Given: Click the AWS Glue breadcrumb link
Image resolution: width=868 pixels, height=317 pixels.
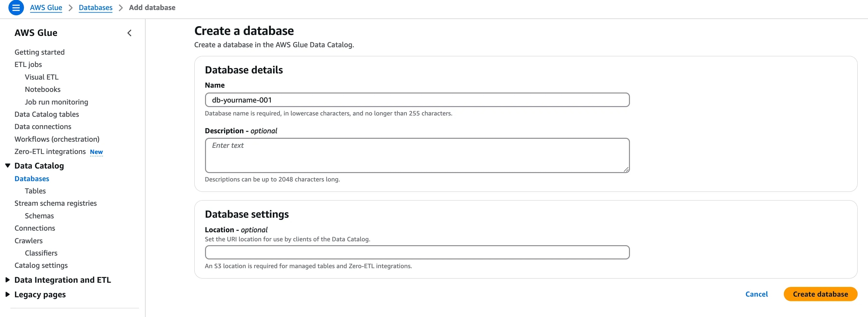Looking at the screenshot, I should tap(46, 8).
